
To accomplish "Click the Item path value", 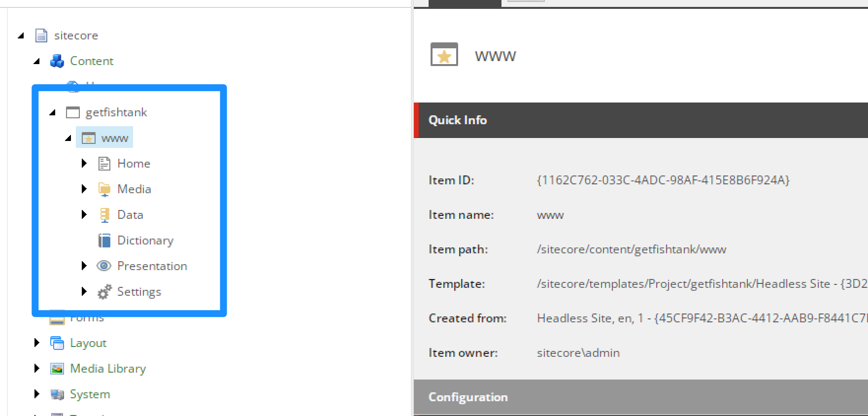I will point(632,249).
